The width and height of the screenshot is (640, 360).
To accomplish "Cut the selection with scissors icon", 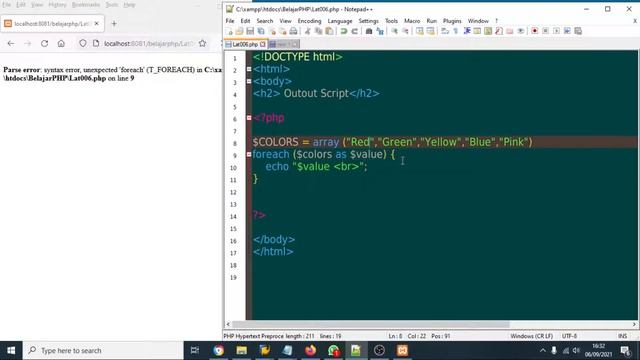I will coord(308,31).
